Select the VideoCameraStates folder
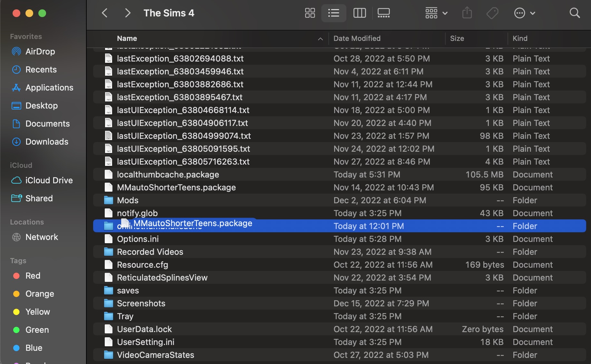This screenshot has height=364, width=591. 339,355
